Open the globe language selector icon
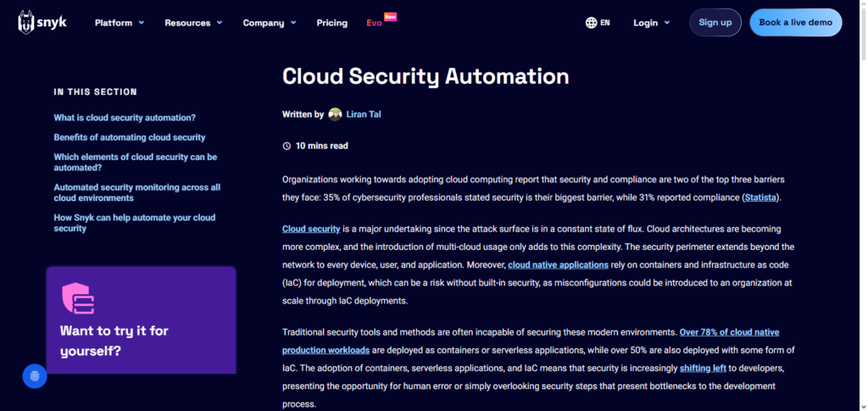 pos(591,23)
